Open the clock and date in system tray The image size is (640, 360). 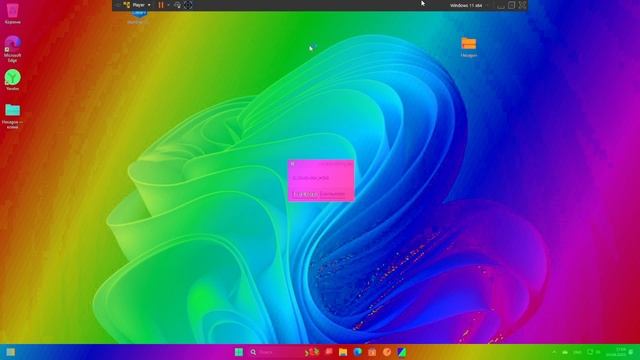coord(617,352)
